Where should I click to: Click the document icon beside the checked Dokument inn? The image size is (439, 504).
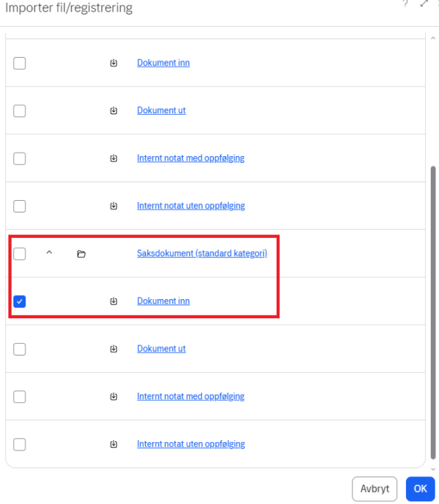pyautogui.click(x=114, y=301)
